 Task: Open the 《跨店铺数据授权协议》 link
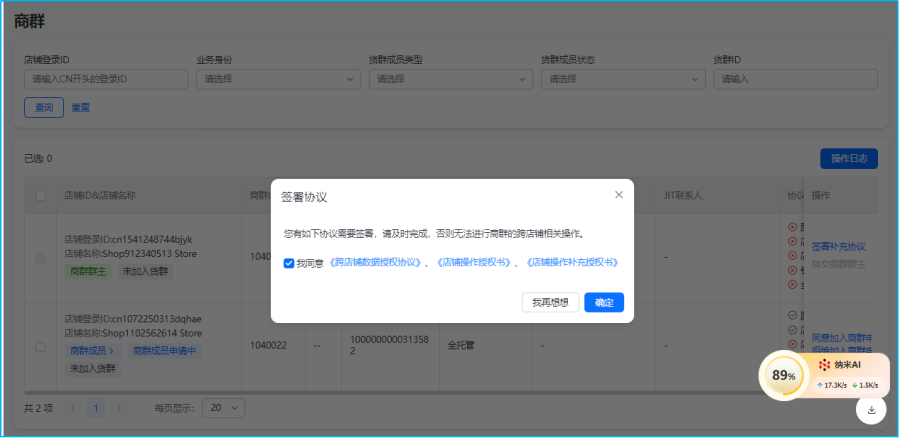[375, 263]
